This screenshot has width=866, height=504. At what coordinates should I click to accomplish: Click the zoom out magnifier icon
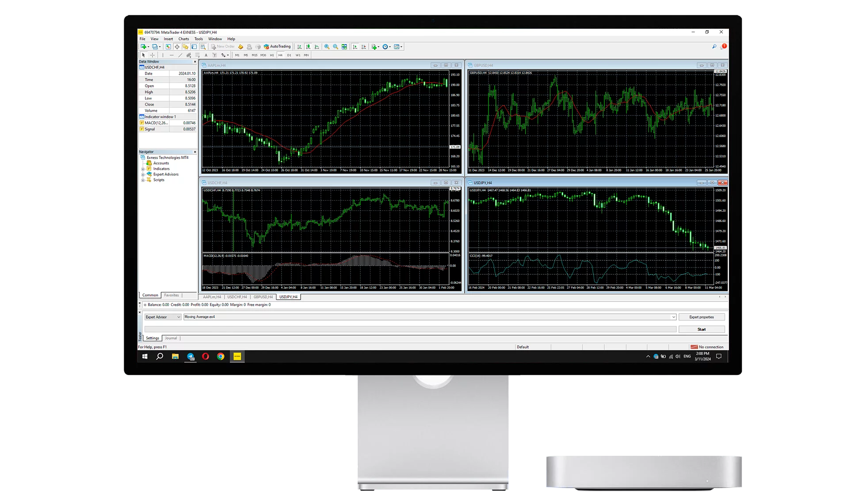[x=336, y=46]
